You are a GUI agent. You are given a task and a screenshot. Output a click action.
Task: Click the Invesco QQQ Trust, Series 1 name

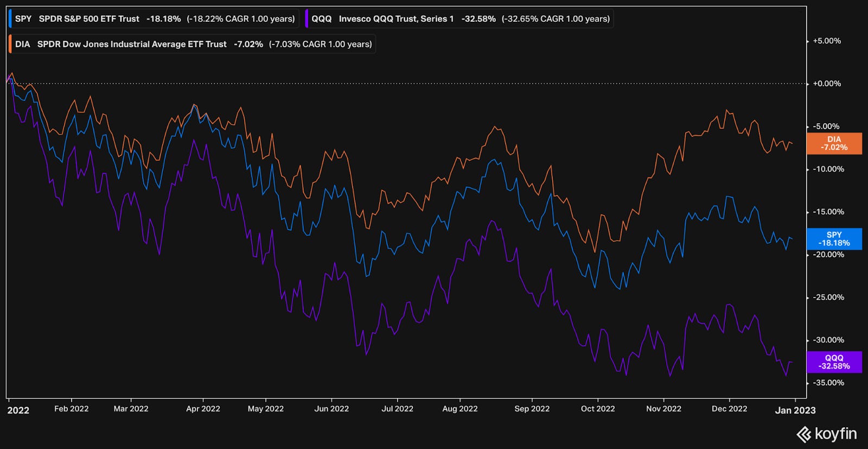click(x=397, y=18)
